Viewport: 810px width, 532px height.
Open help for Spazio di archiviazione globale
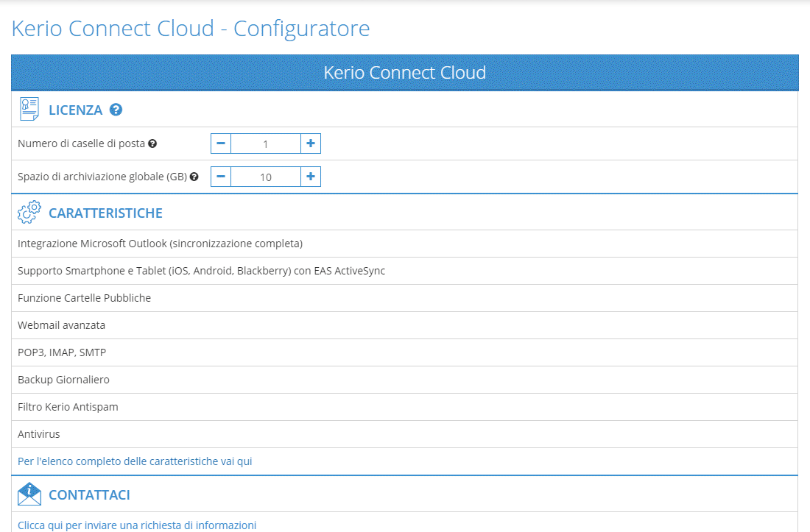click(194, 177)
